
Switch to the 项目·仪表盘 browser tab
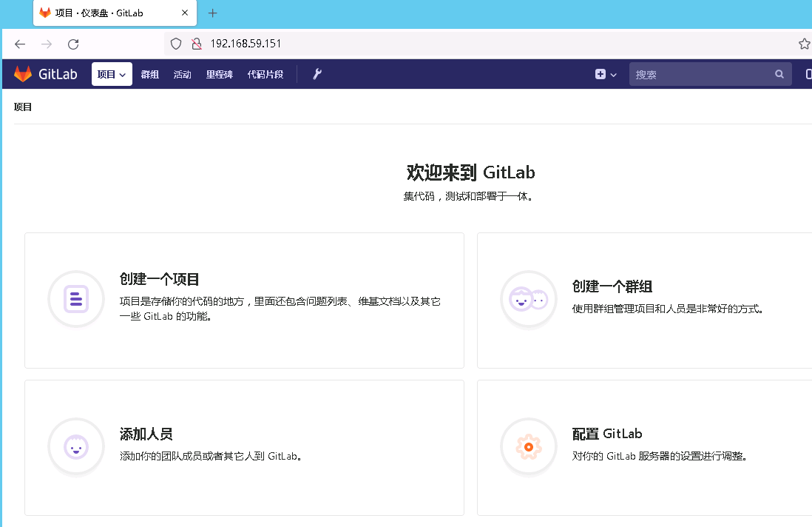[x=104, y=13]
